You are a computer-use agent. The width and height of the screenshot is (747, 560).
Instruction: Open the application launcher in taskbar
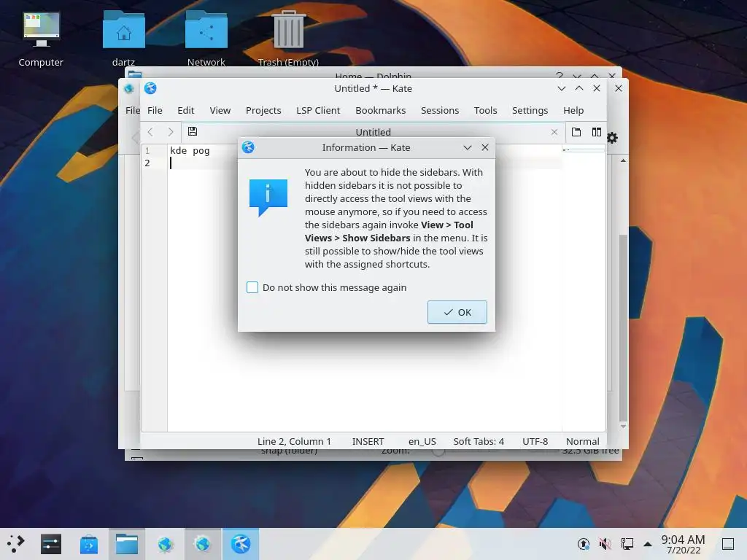[16, 544]
